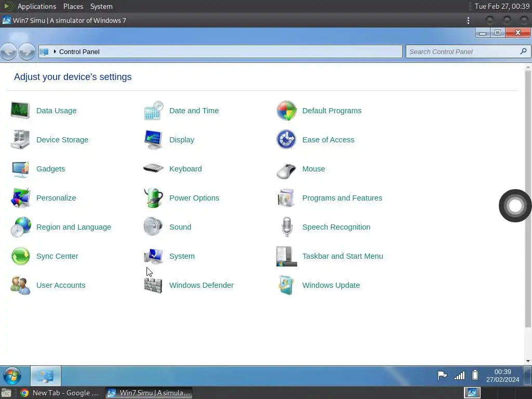
Task: Open the User Accounts people icon
Action: coord(20,286)
